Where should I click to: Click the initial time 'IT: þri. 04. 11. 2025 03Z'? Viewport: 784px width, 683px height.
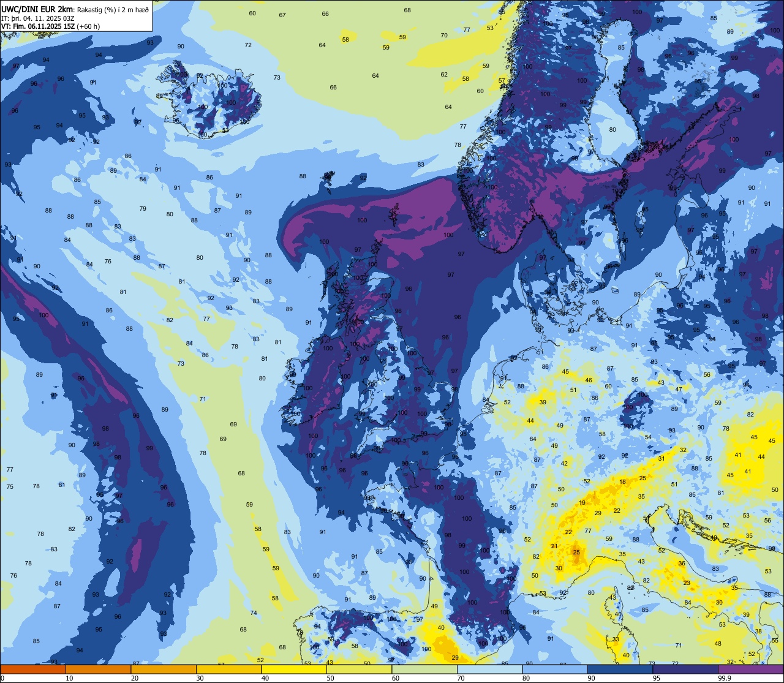point(38,18)
